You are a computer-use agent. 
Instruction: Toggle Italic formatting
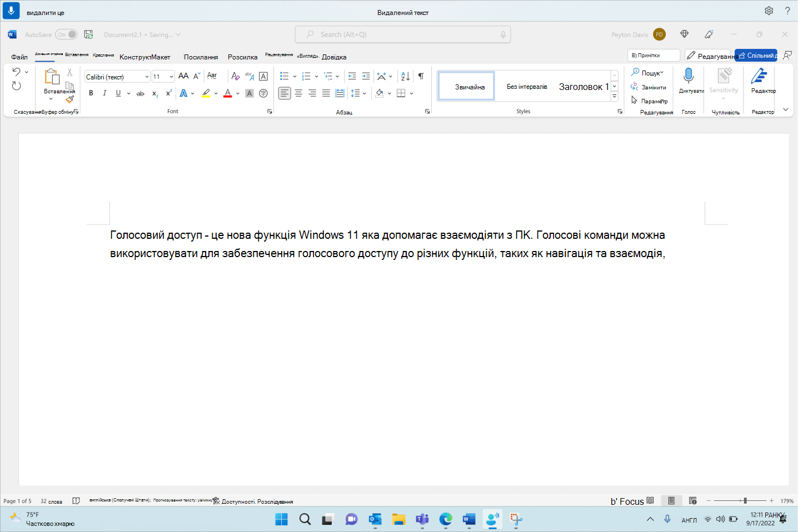click(104, 93)
